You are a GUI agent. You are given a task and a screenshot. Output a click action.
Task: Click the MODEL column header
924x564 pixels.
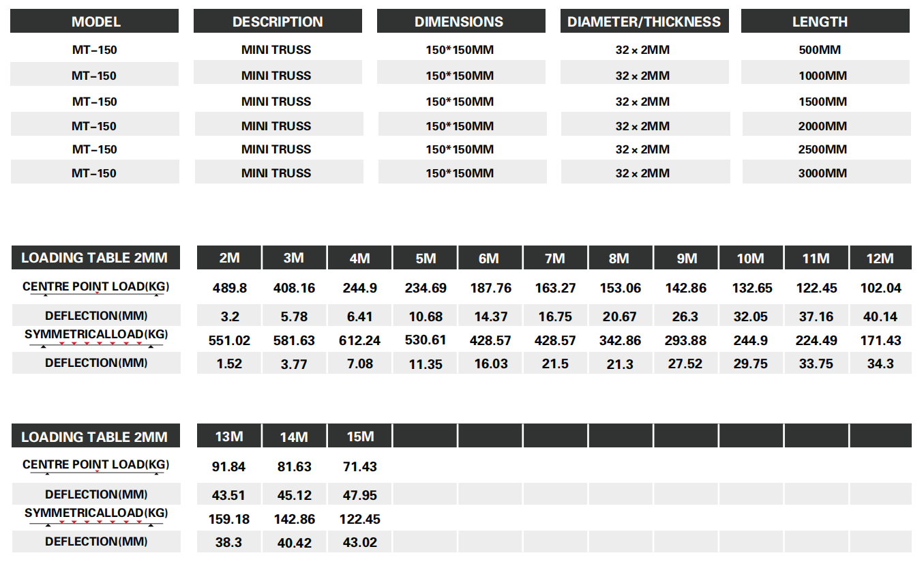(x=95, y=22)
